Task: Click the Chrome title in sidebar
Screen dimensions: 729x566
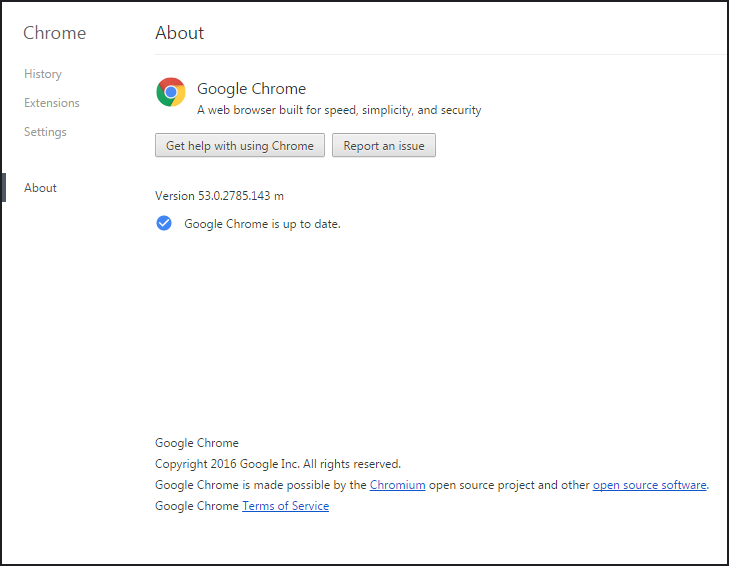Action: tap(55, 33)
